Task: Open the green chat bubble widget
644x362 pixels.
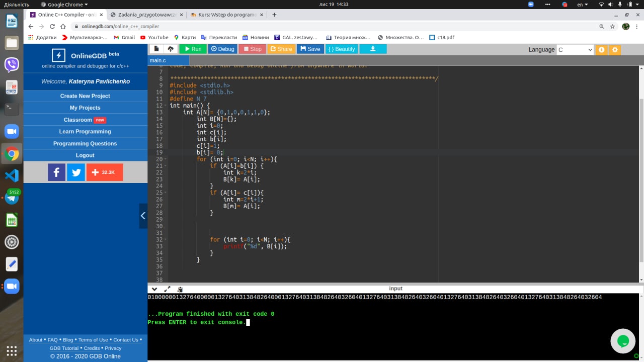Action: [622, 341]
